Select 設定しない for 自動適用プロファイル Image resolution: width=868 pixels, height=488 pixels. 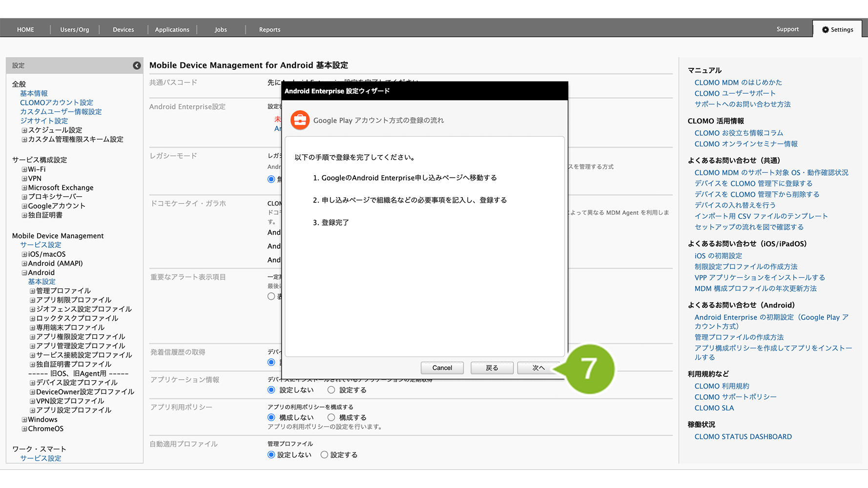pyautogui.click(x=271, y=455)
